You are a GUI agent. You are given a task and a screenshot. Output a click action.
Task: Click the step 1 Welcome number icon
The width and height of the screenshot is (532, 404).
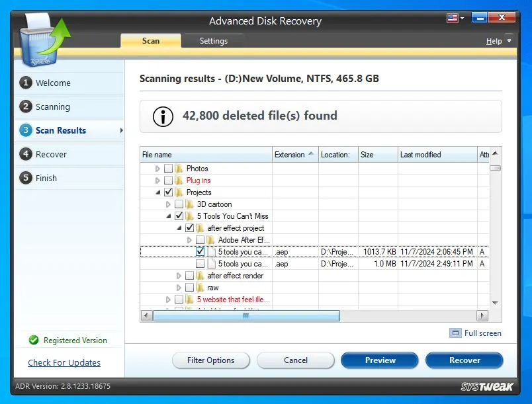pyautogui.click(x=26, y=83)
